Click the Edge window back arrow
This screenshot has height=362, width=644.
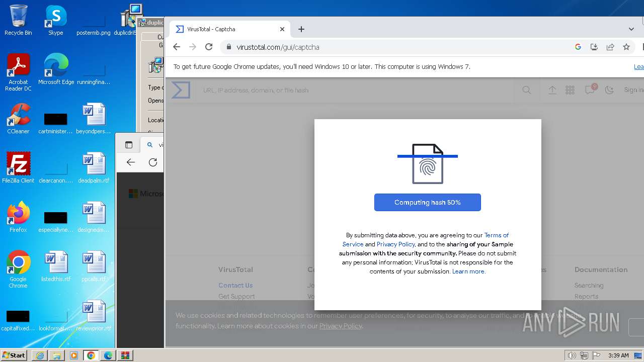pos(131,162)
